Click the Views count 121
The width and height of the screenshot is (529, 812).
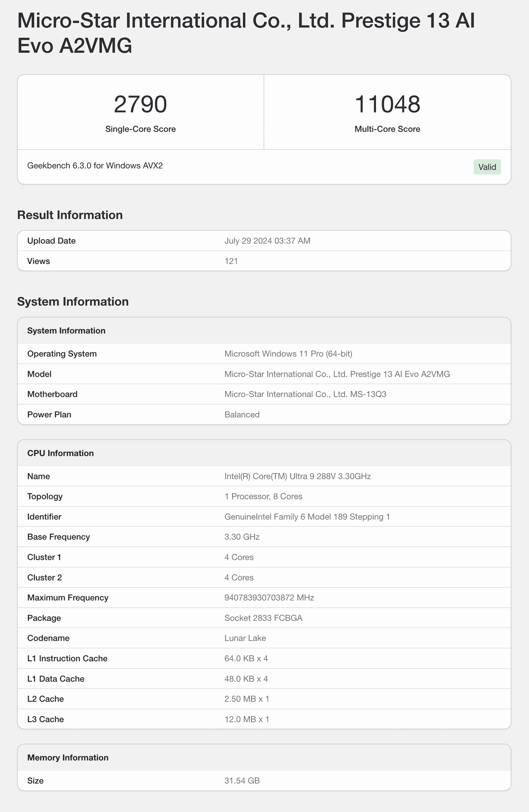pos(231,261)
